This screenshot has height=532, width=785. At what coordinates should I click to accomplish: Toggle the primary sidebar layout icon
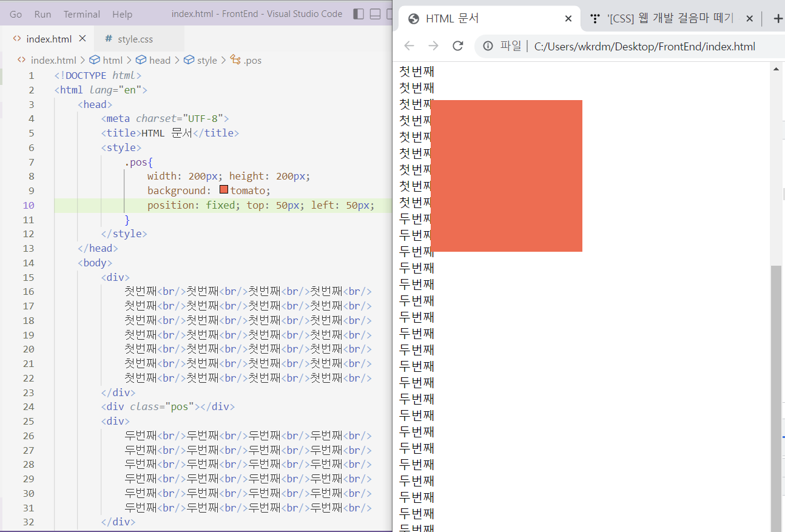[x=359, y=14]
